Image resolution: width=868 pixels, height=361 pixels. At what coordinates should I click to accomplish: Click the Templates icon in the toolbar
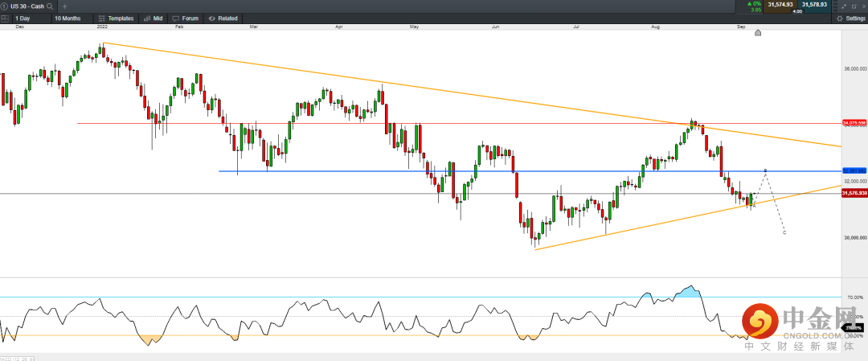[100, 18]
